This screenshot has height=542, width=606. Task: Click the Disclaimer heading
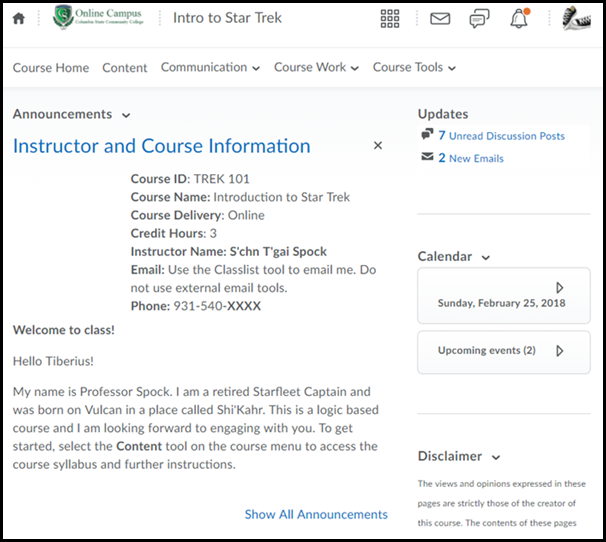(450, 456)
